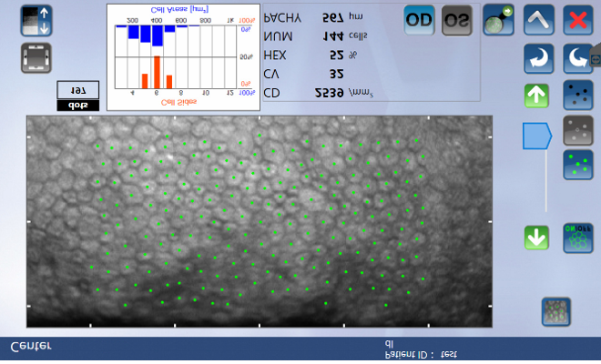
Task: Click the black dots icon on blue
Action: (x=577, y=95)
